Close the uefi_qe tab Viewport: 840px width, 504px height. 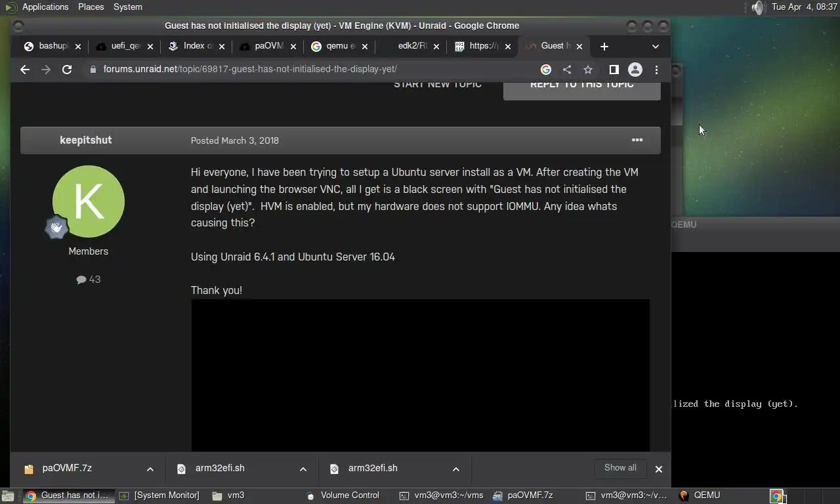pos(150,47)
